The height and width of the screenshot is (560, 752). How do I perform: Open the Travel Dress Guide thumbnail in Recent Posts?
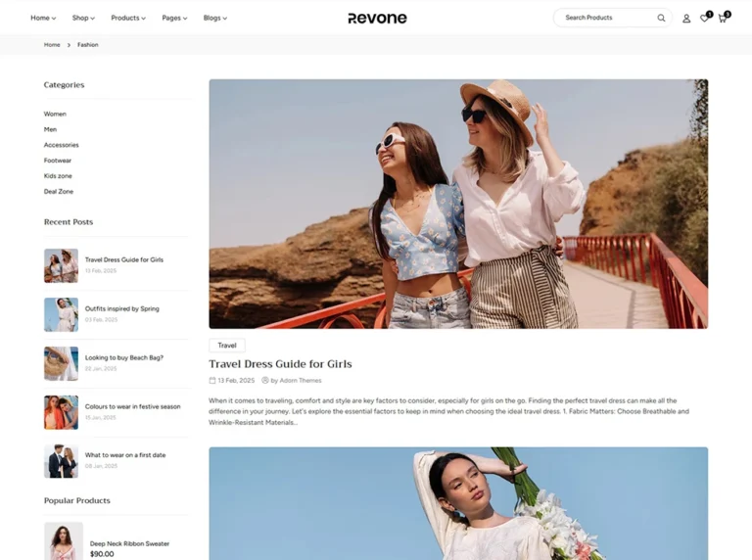61,265
